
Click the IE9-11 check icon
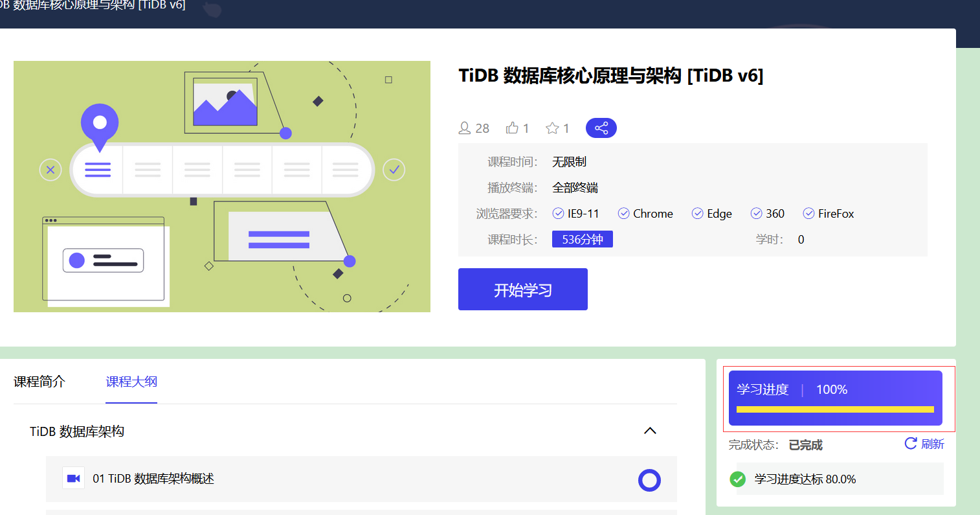pos(558,213)
